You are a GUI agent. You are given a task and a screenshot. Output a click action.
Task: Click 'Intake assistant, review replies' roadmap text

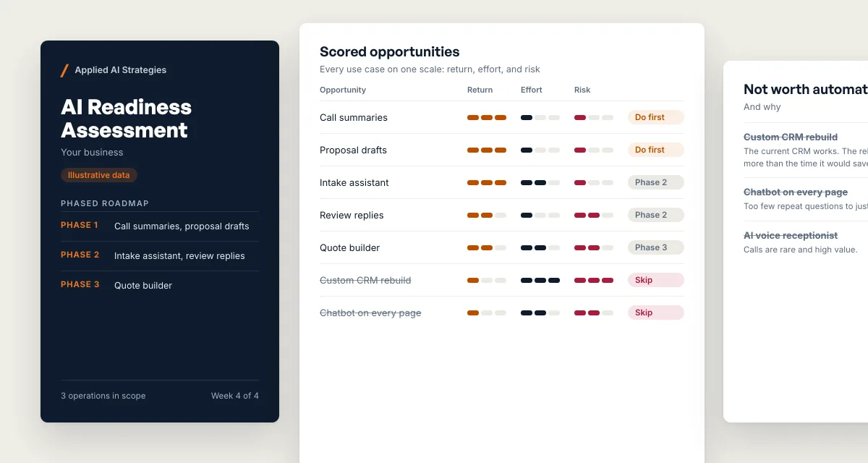click(179, 256)
